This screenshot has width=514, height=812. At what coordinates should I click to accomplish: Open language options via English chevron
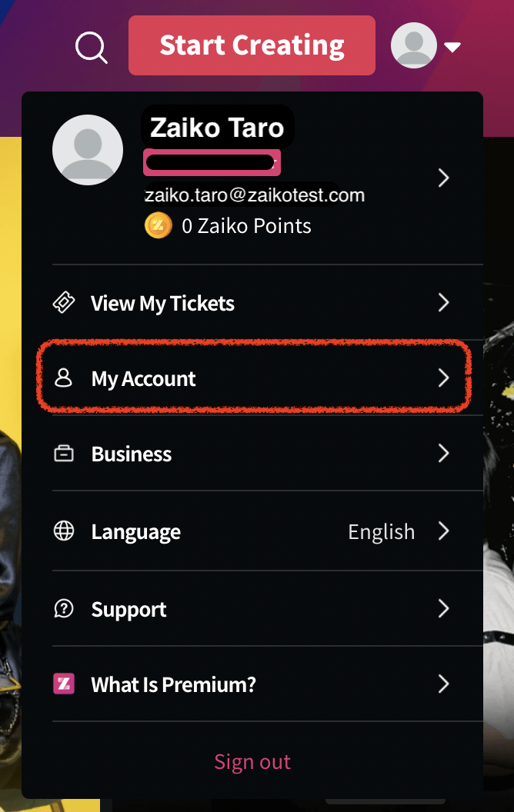(x=443, y=531)
